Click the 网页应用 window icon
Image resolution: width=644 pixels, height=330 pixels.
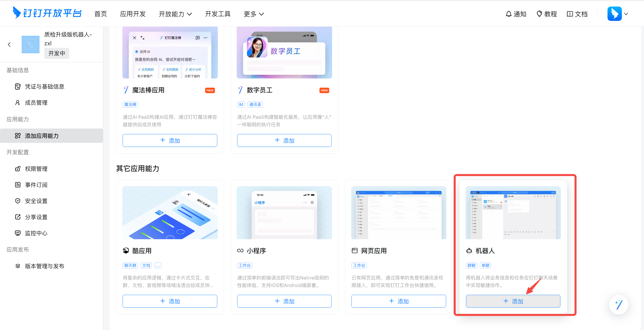pyautogui.click(x=355, y=251)
